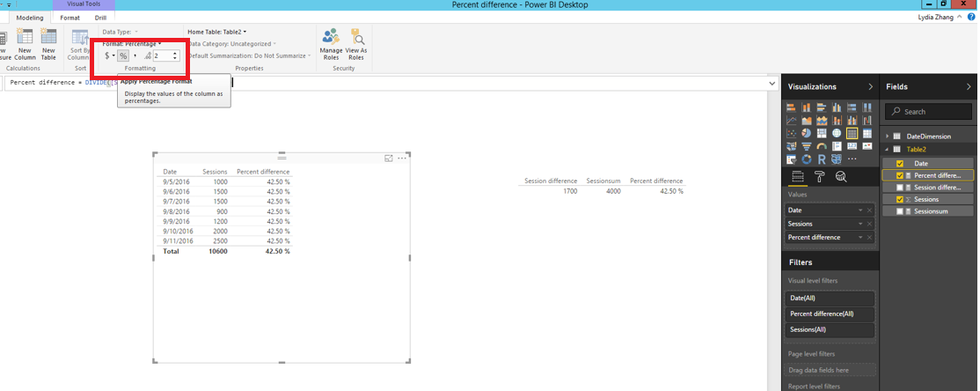Select the 100% stacked column chart visualization

(x=867, y=107)
